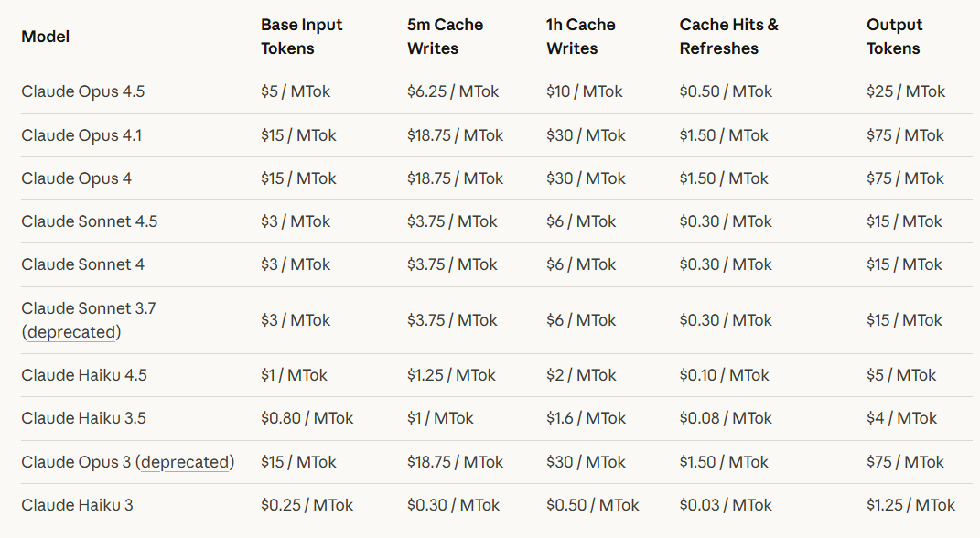Screen dimensions: 980x538
Task: Click the $0.80 / MTok base input price
Action: click(307, 418)
